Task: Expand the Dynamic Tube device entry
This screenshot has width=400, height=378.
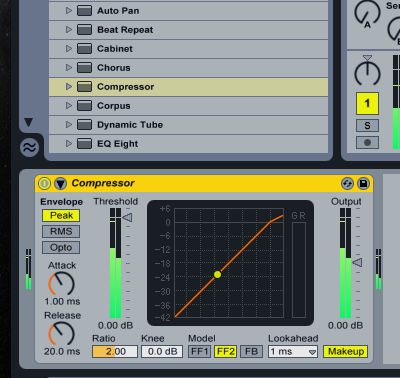Action: pyautogui.click(x=69, y=125)
